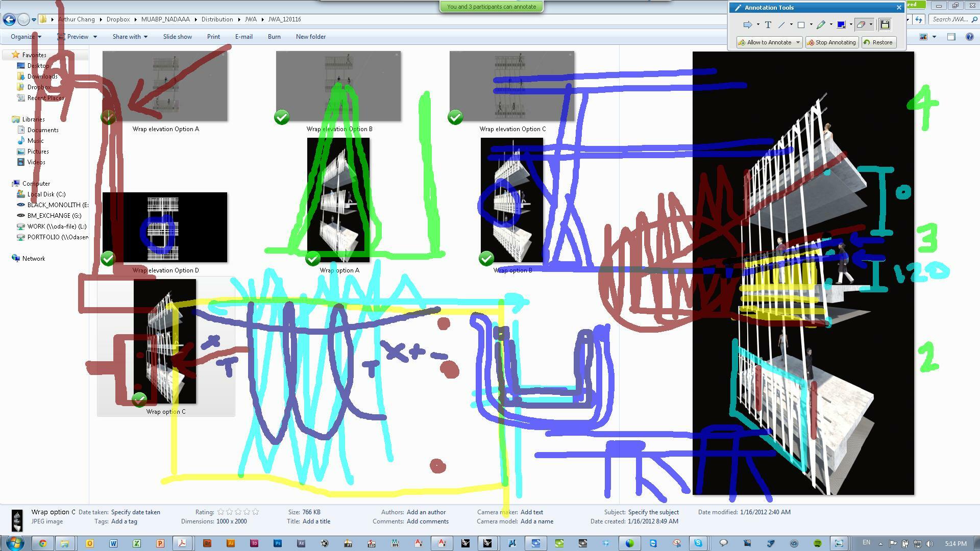Viewport: 980px width, 551px height.
Task: Expand line tool options dropdown
Action: [791, 24]
